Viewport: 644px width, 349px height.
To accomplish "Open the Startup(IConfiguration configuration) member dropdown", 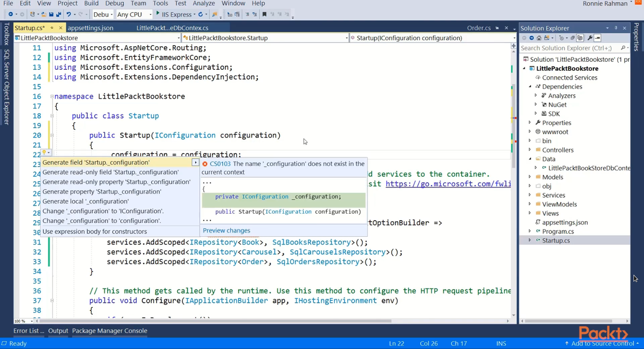I will 433,38.
